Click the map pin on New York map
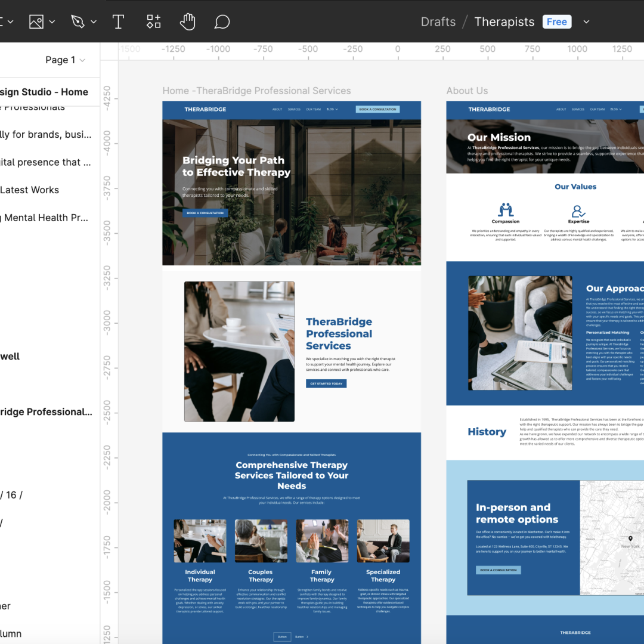 pos(630,538)
